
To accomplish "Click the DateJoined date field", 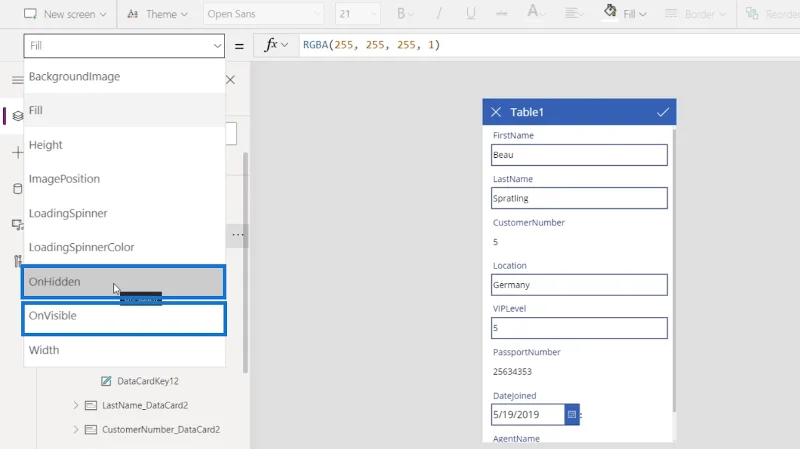I will tap(528, 415).
